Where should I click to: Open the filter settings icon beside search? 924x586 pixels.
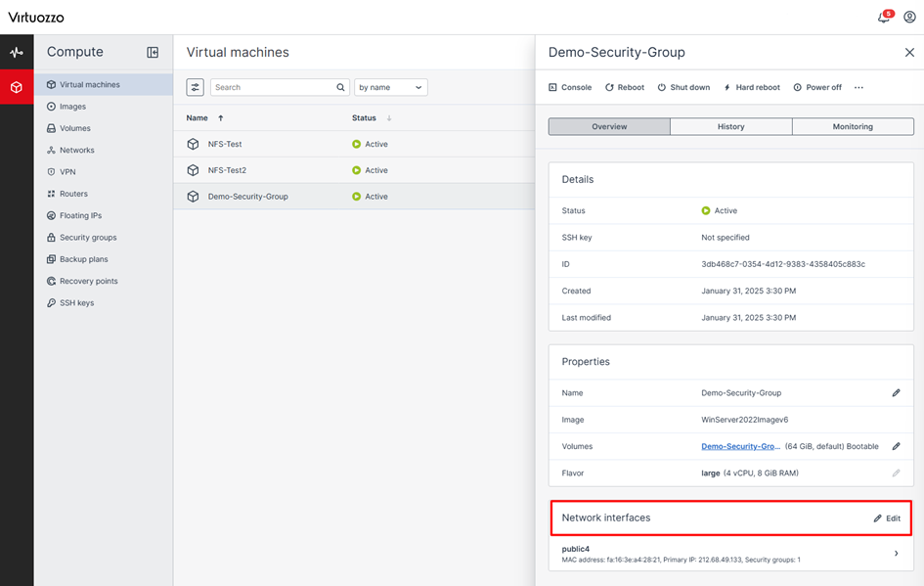coord(196,87)
